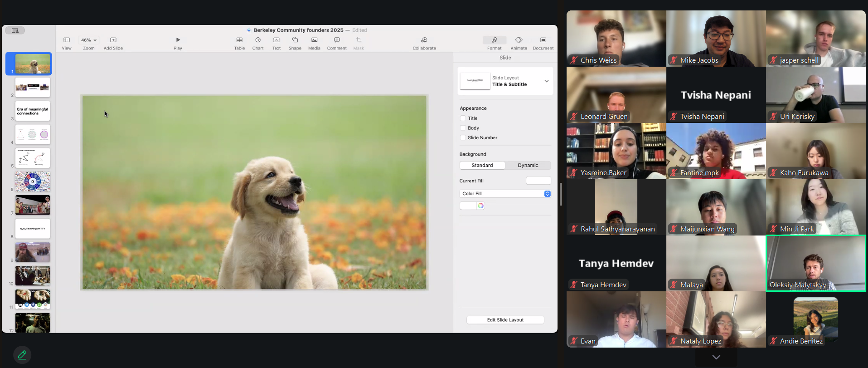
Task: Open the Media insert menu
Action: point(314,40)
